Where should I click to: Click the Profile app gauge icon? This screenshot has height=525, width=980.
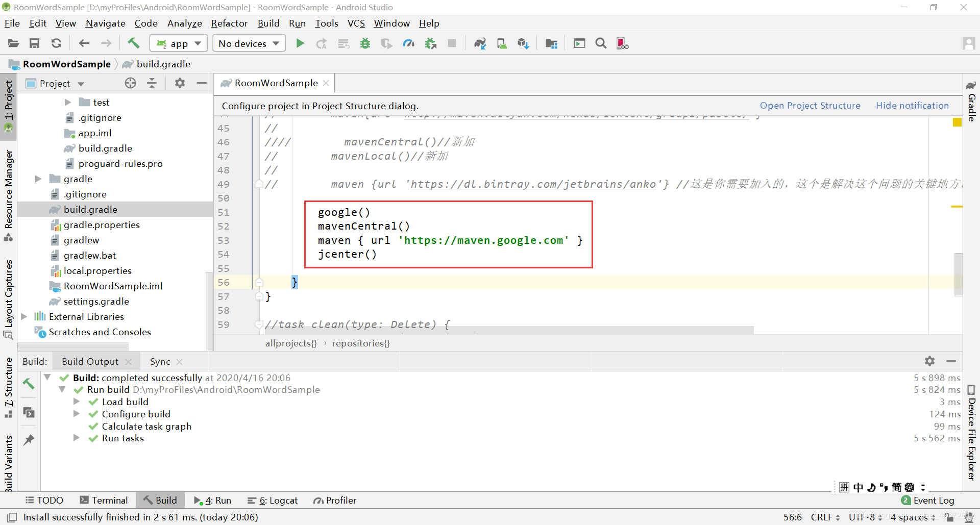[x=408, y=43]
